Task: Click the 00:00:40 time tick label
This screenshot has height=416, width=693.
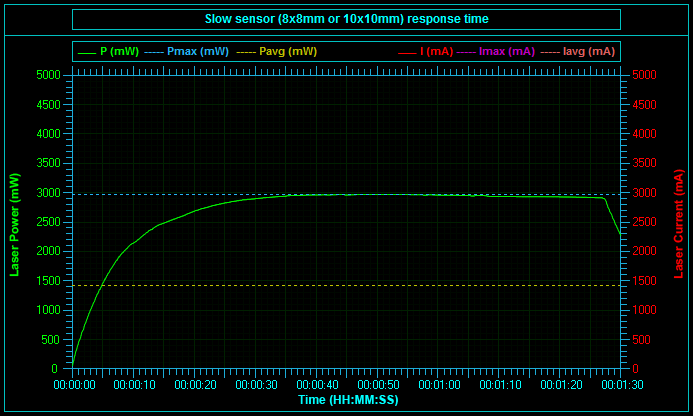Action: 317,385
